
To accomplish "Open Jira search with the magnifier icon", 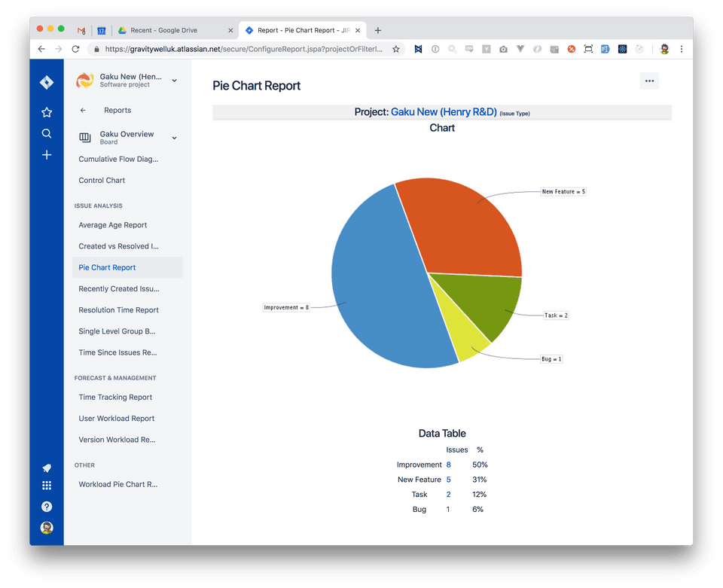I will tap(46, 133).
